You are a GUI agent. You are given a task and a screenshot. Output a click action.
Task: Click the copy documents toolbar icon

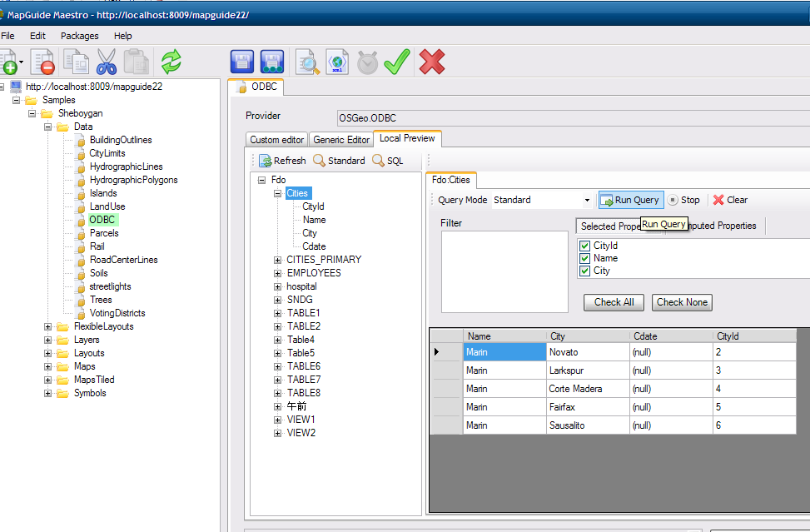click(76, 62)
